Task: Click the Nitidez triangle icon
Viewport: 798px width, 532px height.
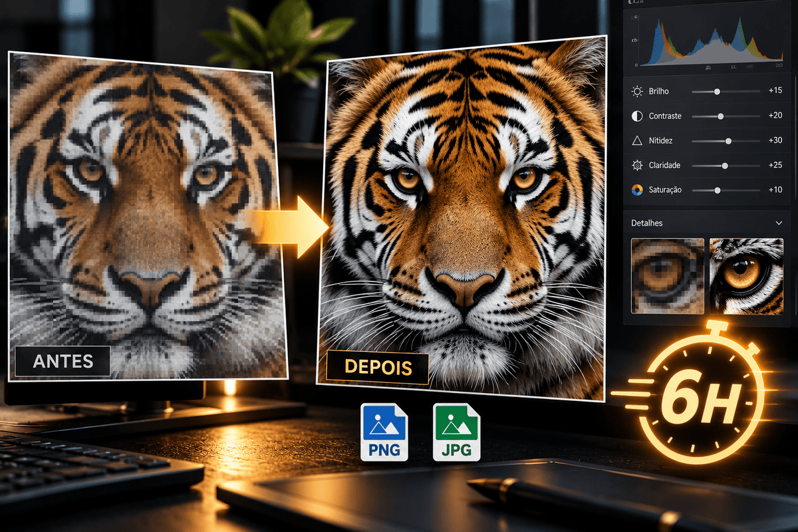Action: (x=637, y=141)
